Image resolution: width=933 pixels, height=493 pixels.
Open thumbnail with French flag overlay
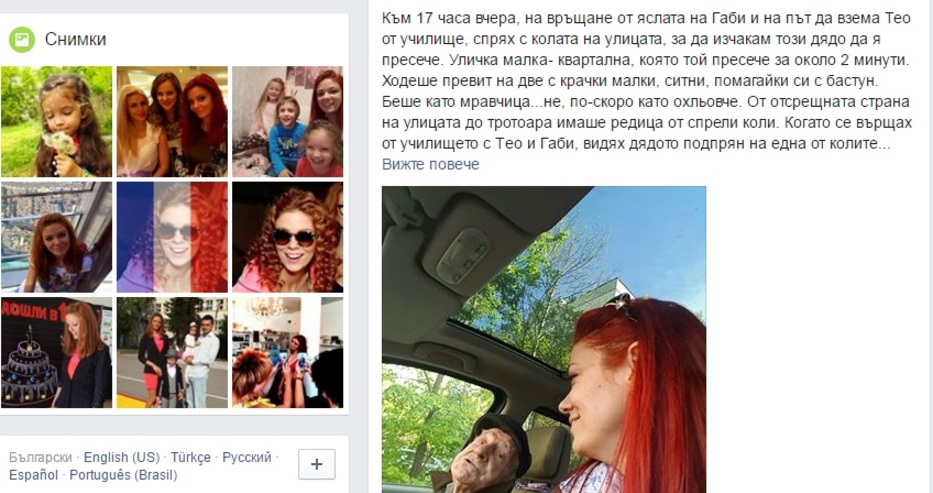[x=172, y=237]
